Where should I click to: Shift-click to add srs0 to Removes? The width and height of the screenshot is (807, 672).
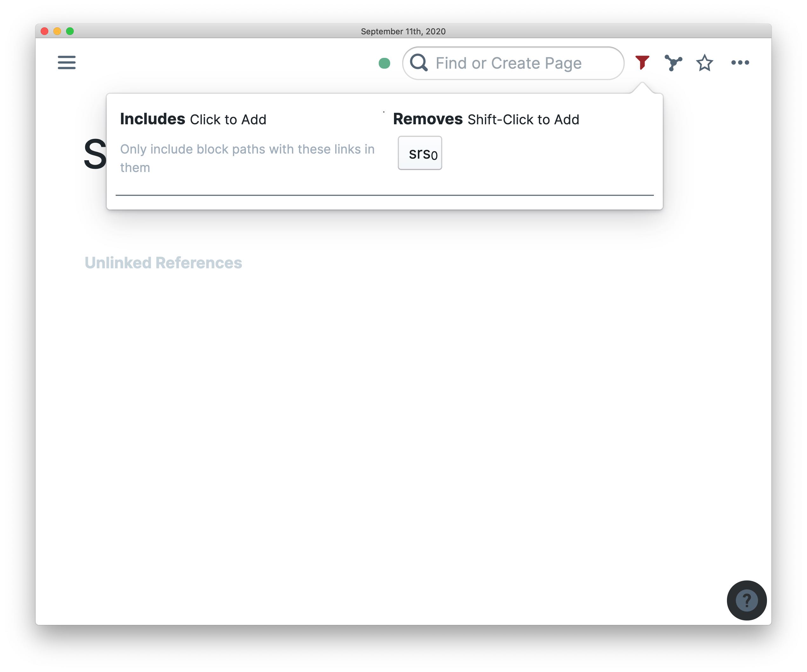pyautogui.click(x=420, y=153)
